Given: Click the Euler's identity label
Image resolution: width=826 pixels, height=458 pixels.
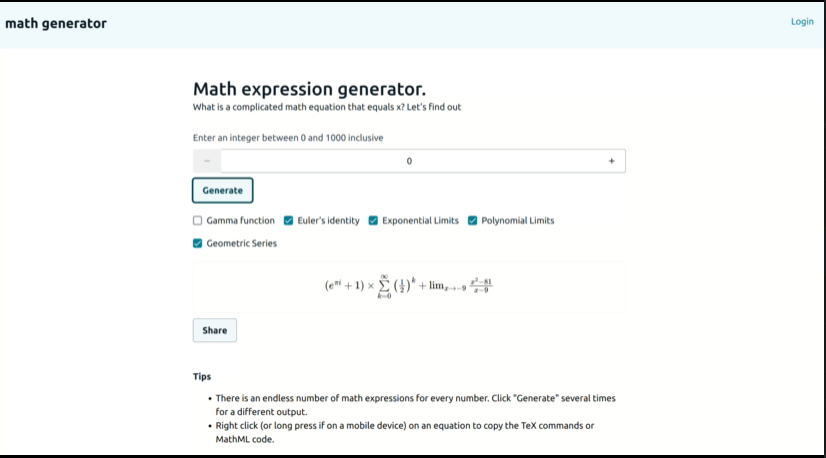Looking at the screenshot, I should coord(328,221).
